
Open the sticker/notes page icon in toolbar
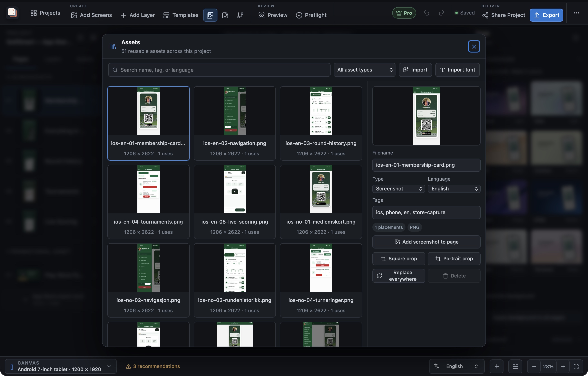tap(225, 15)
